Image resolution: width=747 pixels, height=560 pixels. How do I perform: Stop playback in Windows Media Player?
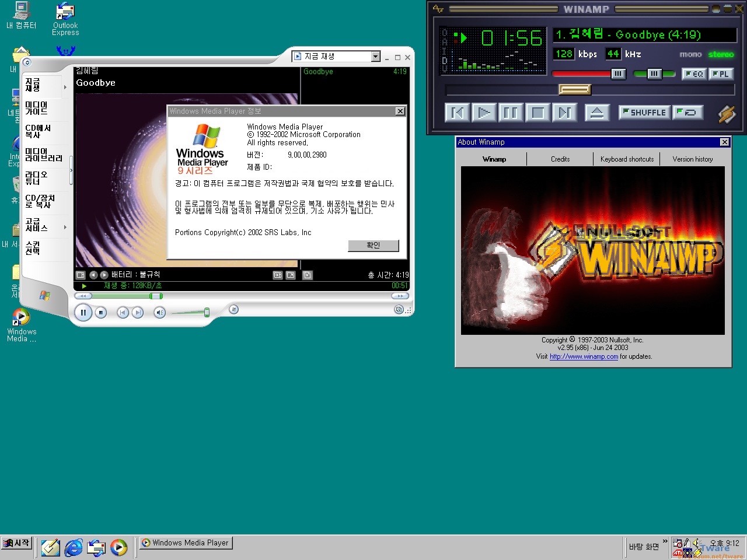[101, 313]
